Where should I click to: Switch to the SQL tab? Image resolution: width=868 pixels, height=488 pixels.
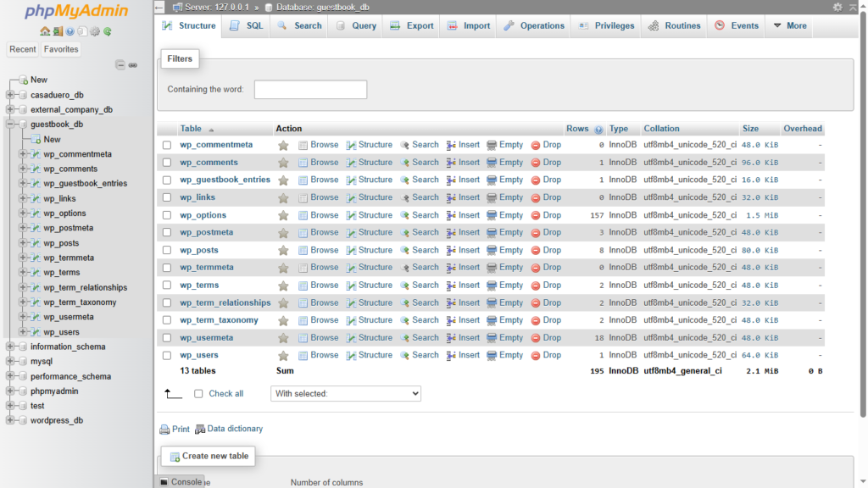click(x=247, y=26)
